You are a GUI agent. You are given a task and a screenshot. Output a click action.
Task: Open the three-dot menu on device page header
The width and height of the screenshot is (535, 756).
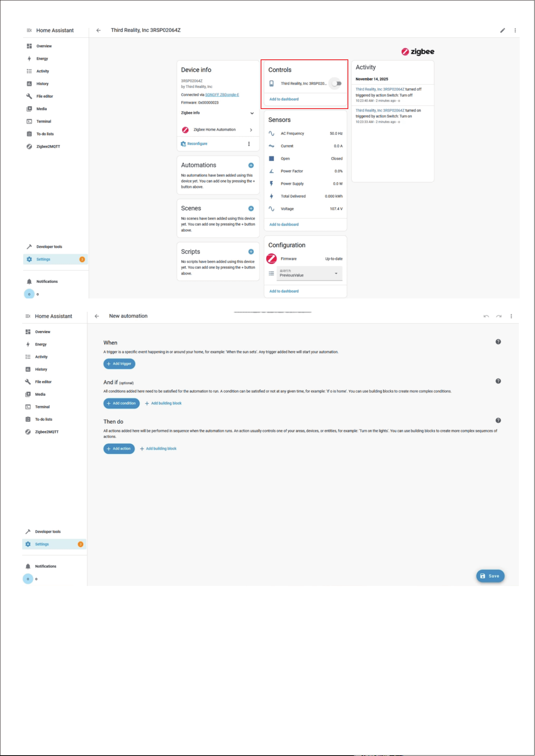(515, 30)
